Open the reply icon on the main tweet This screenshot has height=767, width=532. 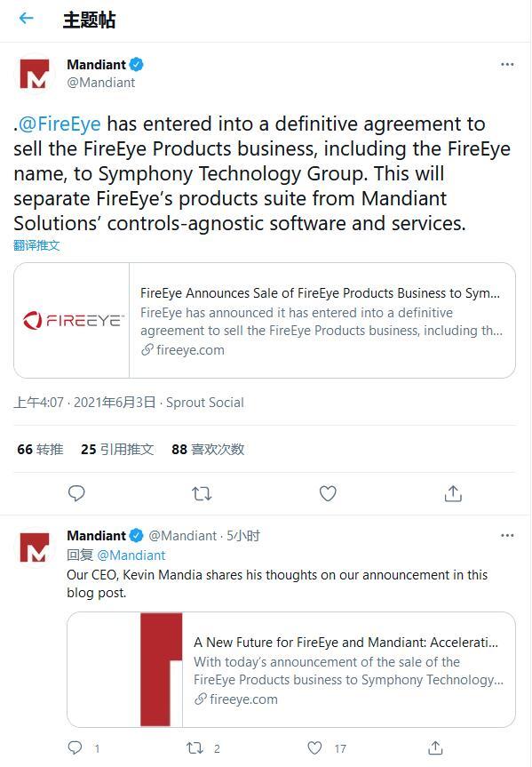(x=76, y=493)
